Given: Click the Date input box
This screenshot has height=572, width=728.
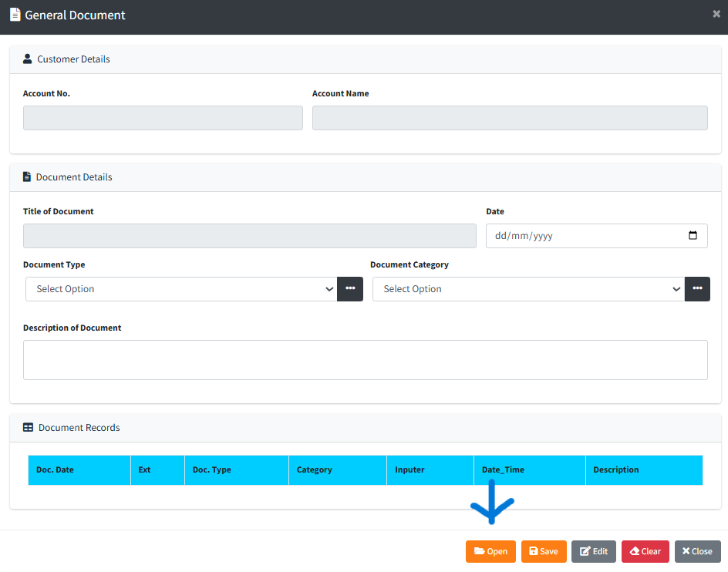Looking at the screenshot, I should (586, 236).
